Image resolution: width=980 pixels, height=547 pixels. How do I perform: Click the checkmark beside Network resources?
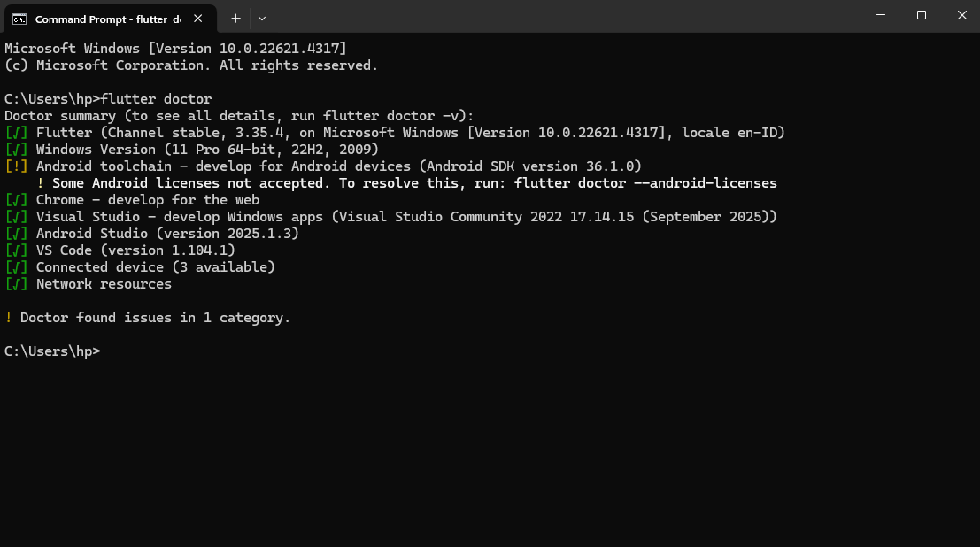click(x=16, y=283)
